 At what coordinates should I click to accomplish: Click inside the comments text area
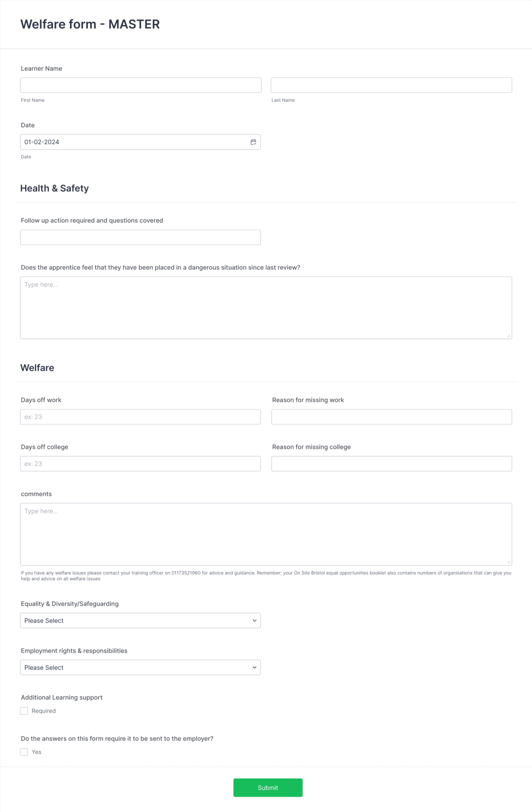[266, 532]
